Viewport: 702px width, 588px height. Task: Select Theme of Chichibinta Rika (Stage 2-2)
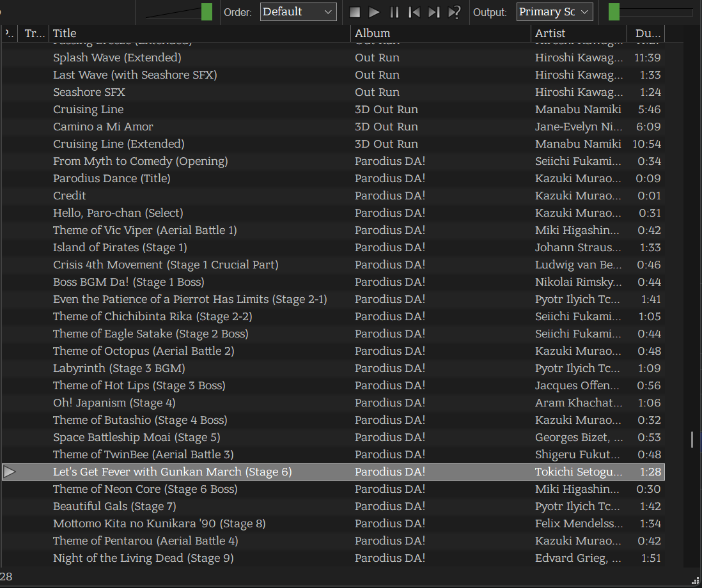click(153, 316)
